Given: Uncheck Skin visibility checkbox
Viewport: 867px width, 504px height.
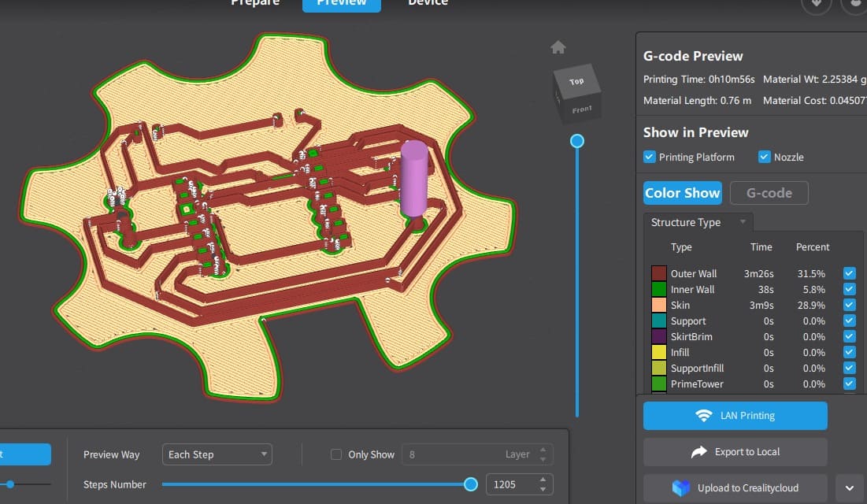Looking at the screenshot, I should point(850,305).
